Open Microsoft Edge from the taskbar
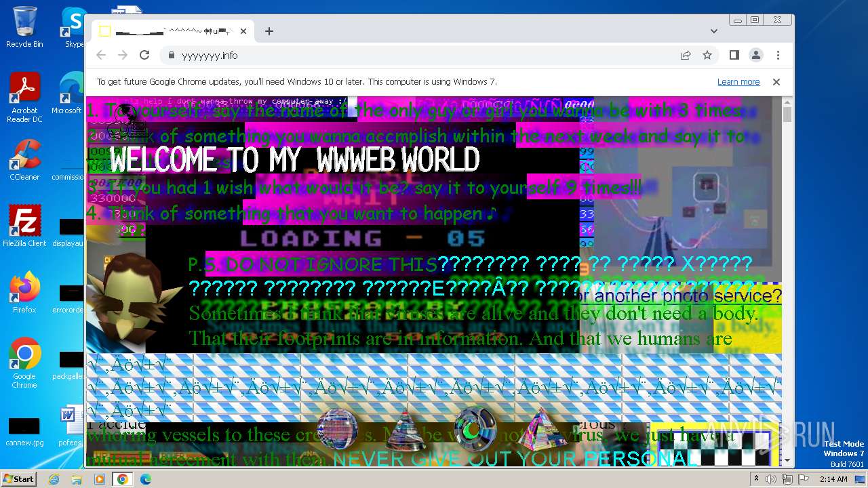Screen dimensions: 868x488 click(x=146, y=479)
